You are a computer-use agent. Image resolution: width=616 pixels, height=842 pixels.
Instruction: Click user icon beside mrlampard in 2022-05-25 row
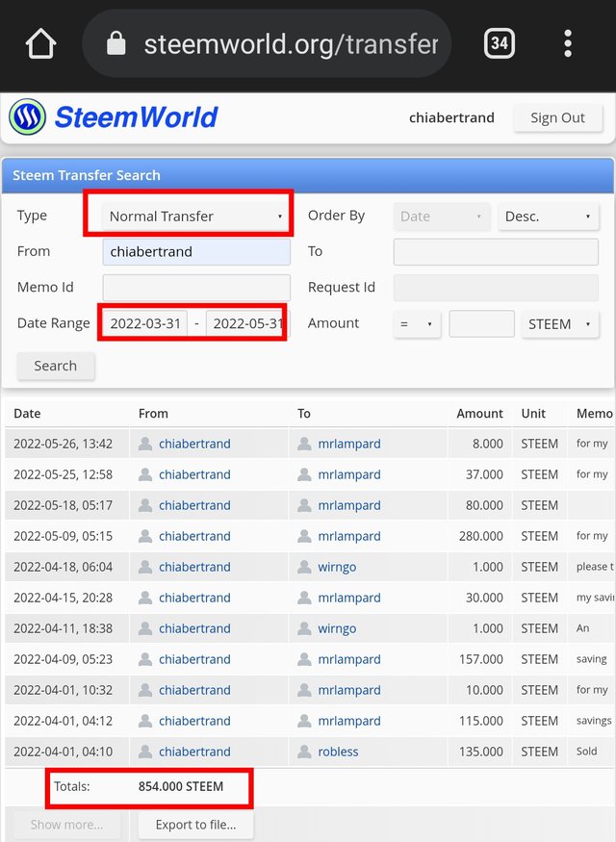click(x=304, y=474)
